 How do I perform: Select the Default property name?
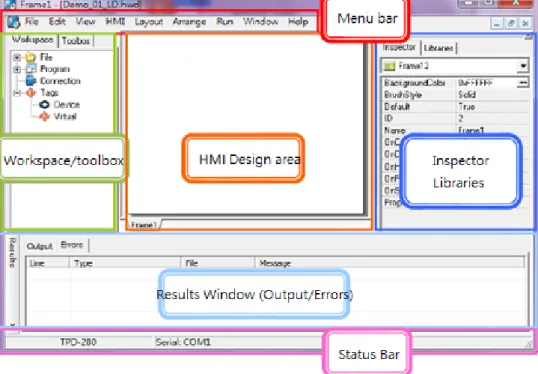click(397, 107)
